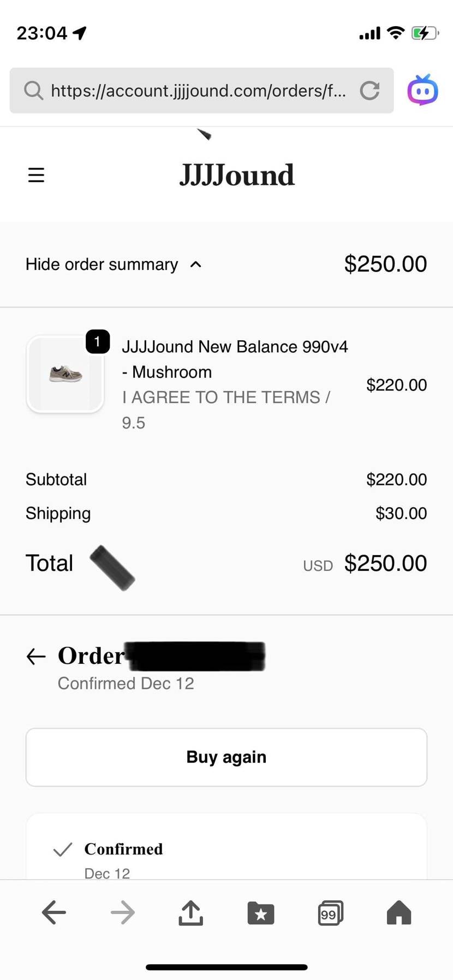Click Hide order summary text
The width and height of the screenshot is (453, 980).
click(x=102, y=264)
